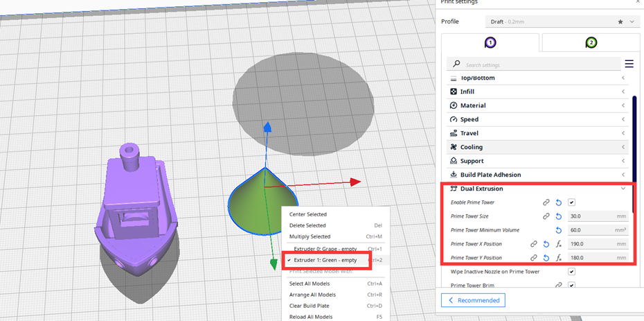Click the Dual Extrusion section title
This screenshot has height=321, width=644.
point(482,189)
